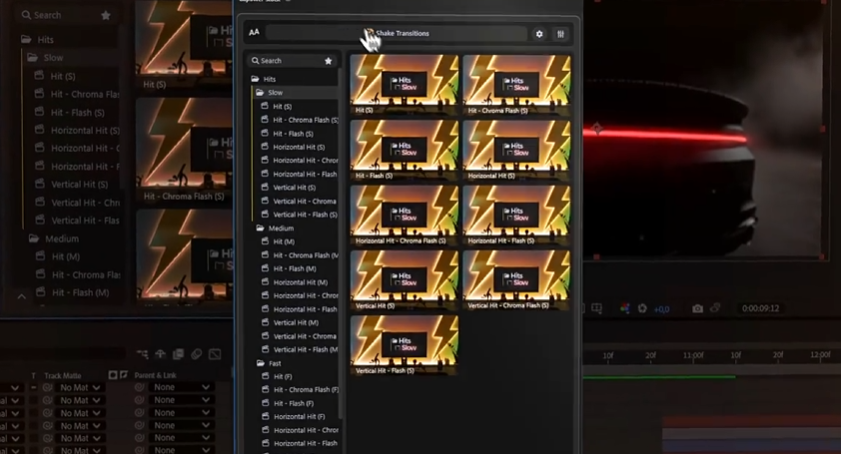Select Hit - Chroma Flash (S) list item
The image size is (841, 454).
[x=305, y=120]
